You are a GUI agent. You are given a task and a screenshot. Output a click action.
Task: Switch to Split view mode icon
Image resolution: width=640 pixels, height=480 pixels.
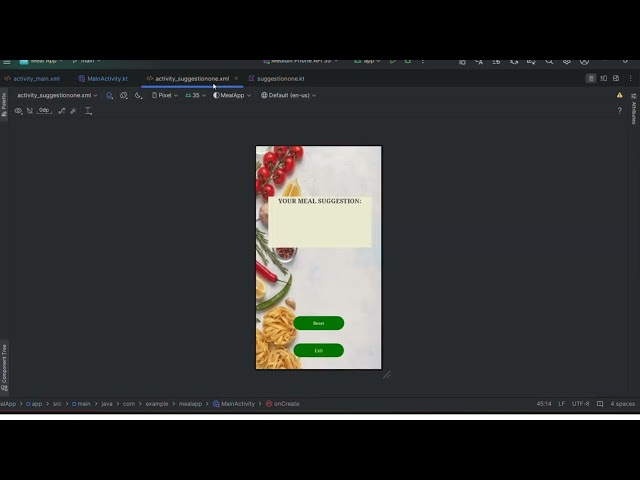tap(604, 78)
